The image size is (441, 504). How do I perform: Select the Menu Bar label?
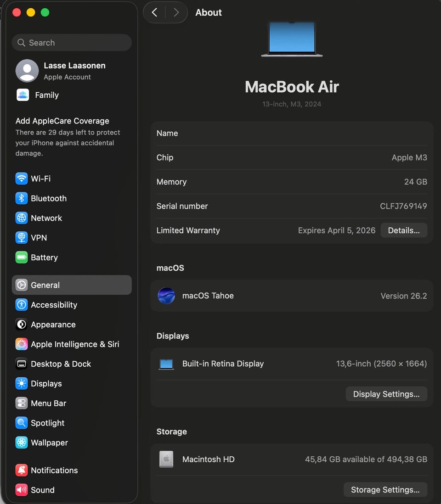[x=49, y=403]
